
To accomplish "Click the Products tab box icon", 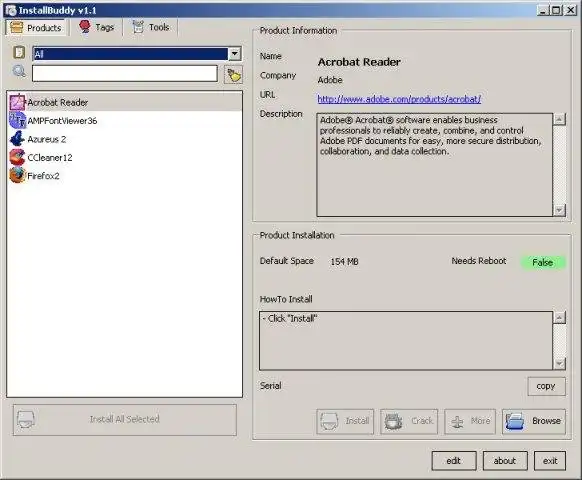I will (17, 27).
